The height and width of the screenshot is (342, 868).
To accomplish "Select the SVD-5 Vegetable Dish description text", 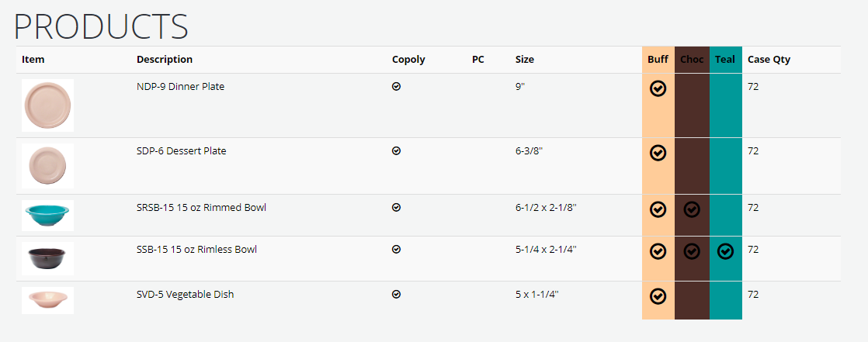I will tap(186, 295).
